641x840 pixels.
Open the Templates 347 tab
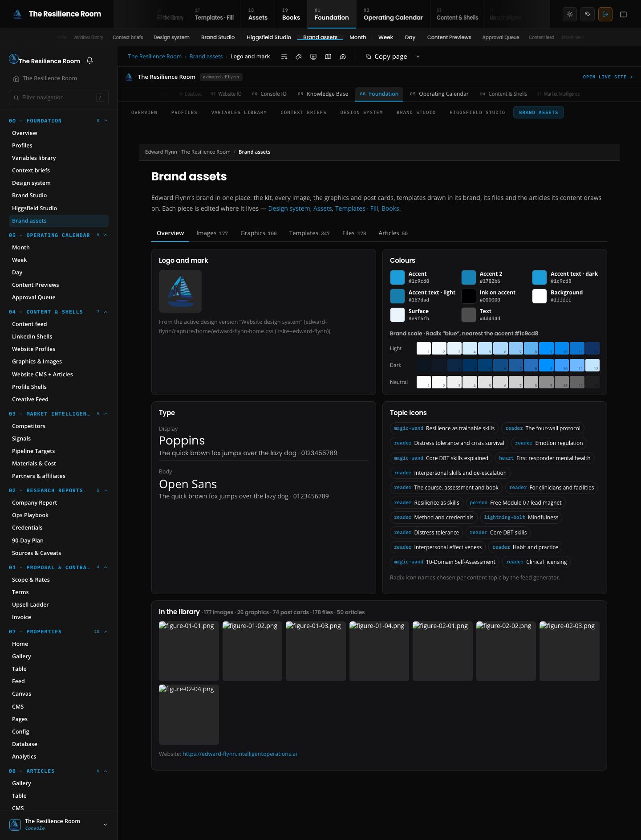(x=309, y=233)
